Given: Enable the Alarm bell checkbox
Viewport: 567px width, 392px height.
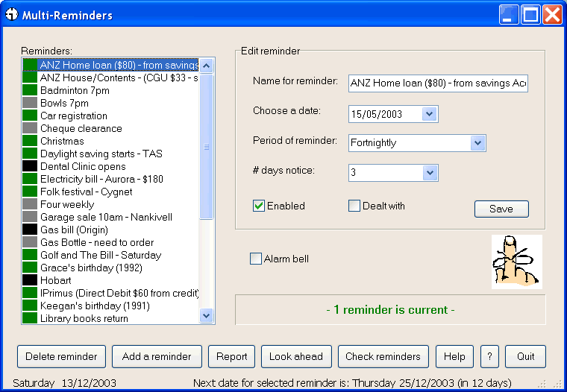Looking at the screenshot, I should point(256,259).
